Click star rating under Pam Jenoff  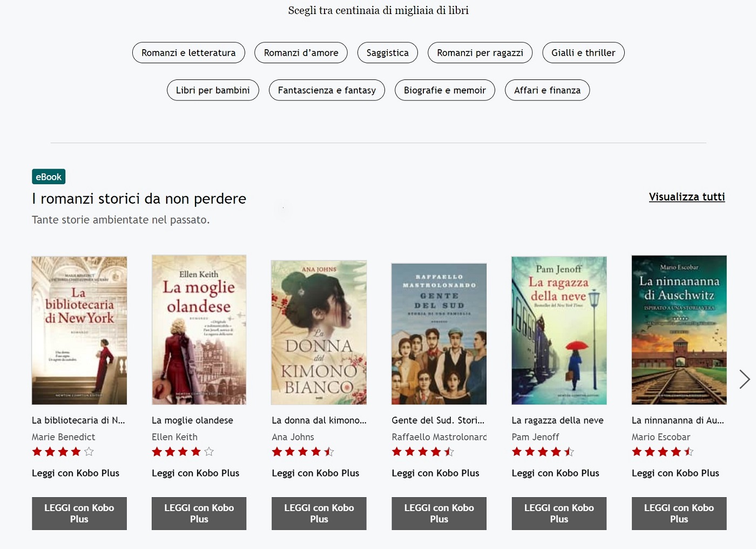[x=543, y=452]
